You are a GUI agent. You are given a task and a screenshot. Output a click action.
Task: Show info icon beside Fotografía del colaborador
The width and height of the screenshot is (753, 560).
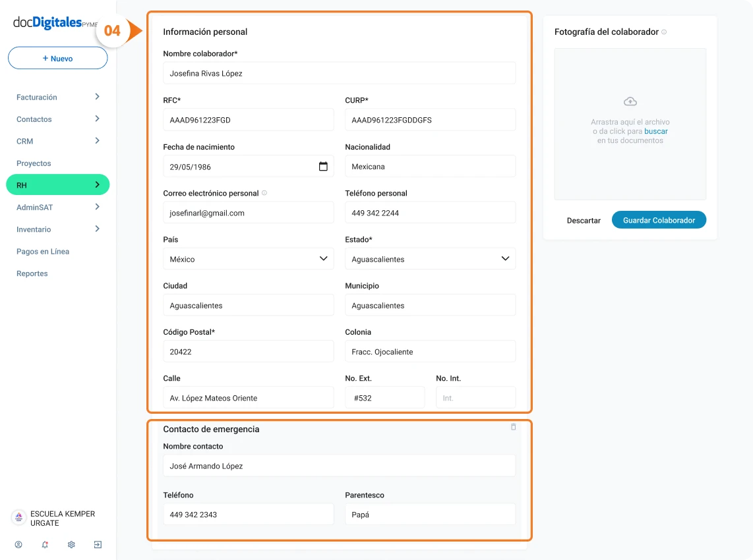[x=664, y=32]
